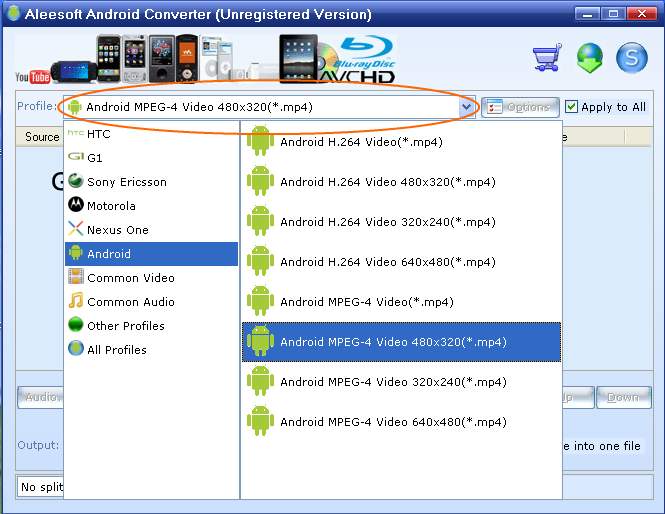The image size is (665, 514).
Task: Select the highlighted Android category
Action: click(x=151, y=254)
